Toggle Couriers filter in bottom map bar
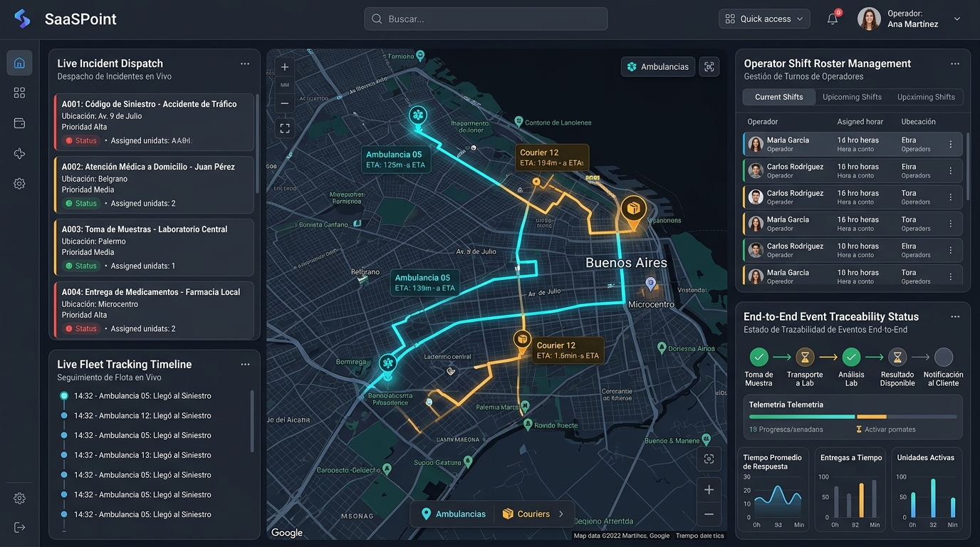The height and width of the screenshot is (547, 980). click(526, 514)
